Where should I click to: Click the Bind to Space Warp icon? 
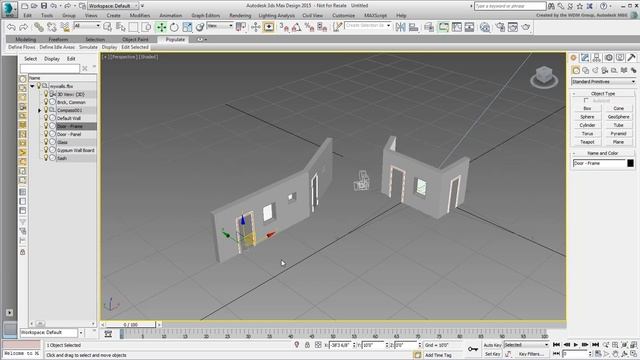tap(65, 27)
